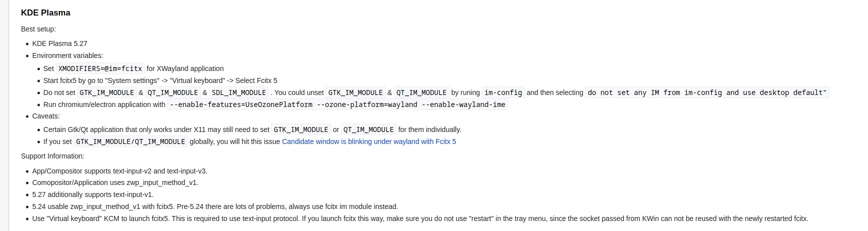The height and width of the screenshot is (231, 868).
Task: Click the Start fcitx5 by System settings line
Action: pos(160,80)
